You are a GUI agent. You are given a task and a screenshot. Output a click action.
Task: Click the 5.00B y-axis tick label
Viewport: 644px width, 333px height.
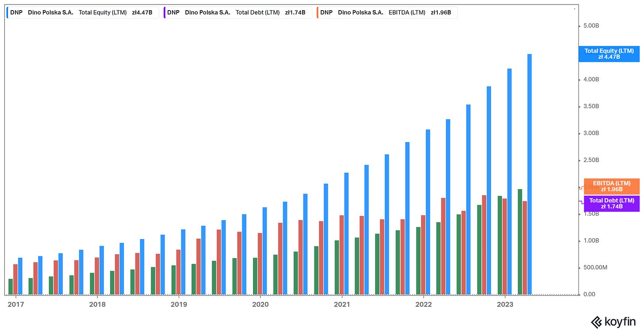[591, 26]
